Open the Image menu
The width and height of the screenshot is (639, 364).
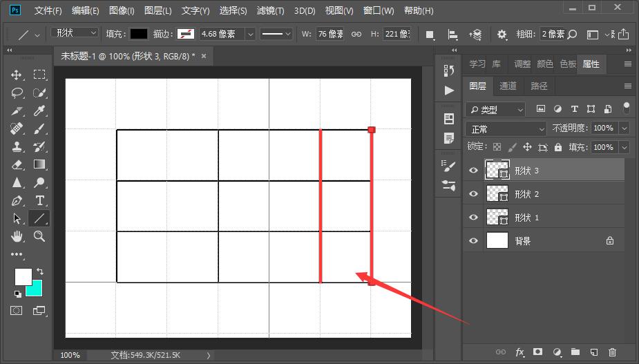122,10
